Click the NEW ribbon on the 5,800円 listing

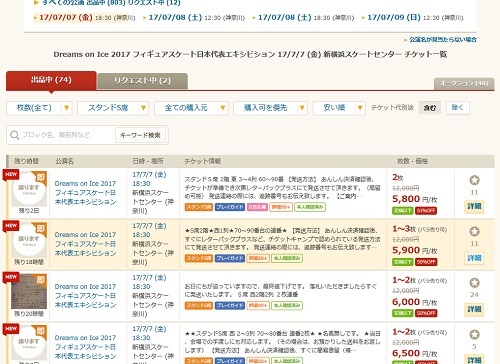[x=11, y=175]
